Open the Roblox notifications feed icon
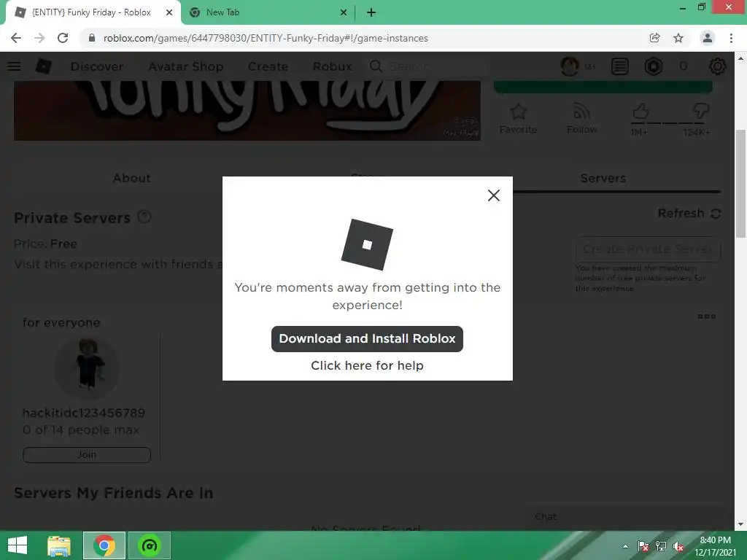This screenshot has height=560, width=747. (x=620, y=66)
